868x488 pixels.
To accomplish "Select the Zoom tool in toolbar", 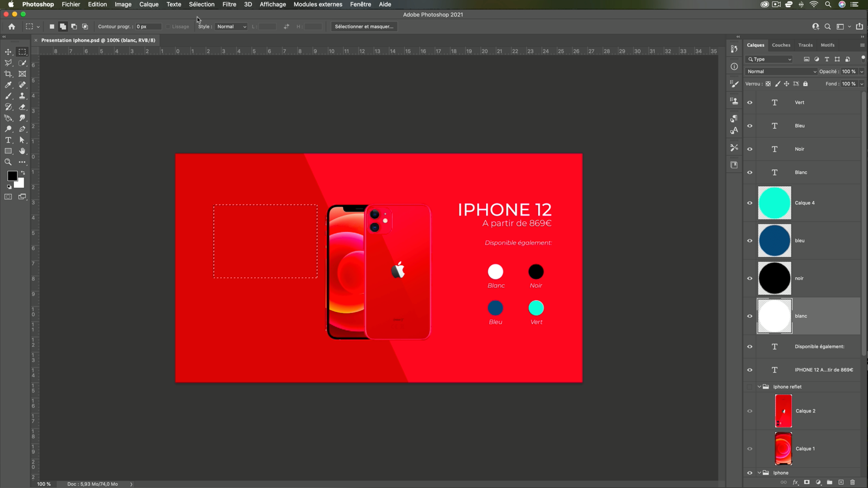I will coord(8,162).
